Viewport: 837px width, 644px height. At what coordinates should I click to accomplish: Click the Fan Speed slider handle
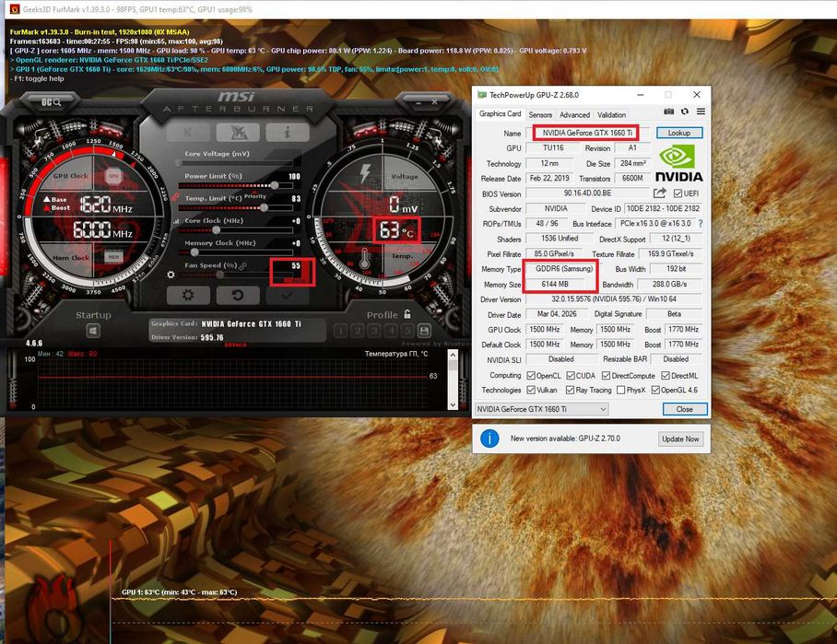[220, 275]
